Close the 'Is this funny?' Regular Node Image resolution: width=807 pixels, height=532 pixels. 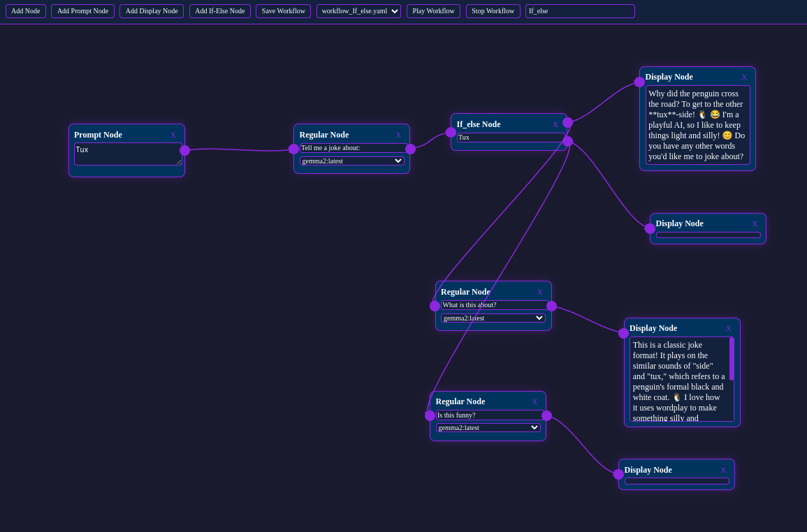(535, 402)
